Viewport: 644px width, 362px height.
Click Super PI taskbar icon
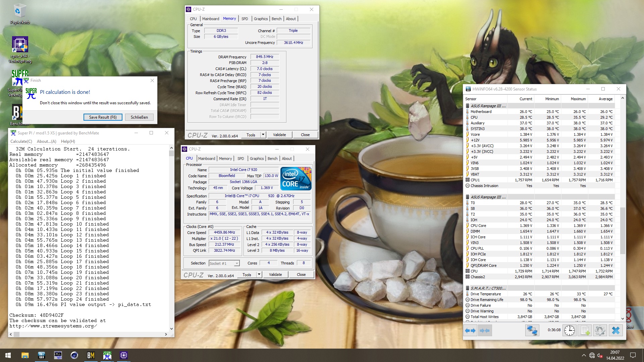pyautogui.click(x=107, y=355)
